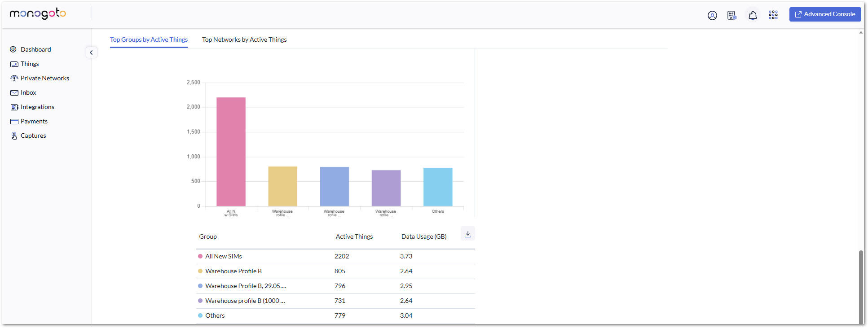
Task: Open the Things menu item
Action: [x=30, y=64]
